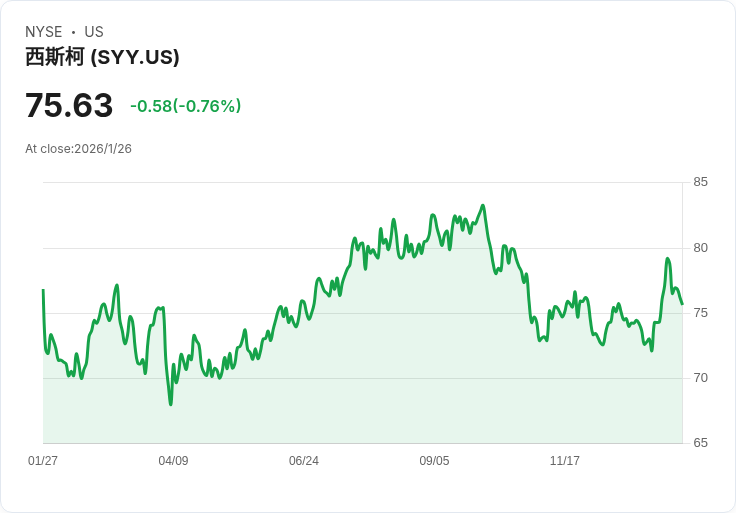Click the 西斯柯 (SYY.US) stock title
The image size is (736, 513).
point(102,57)
